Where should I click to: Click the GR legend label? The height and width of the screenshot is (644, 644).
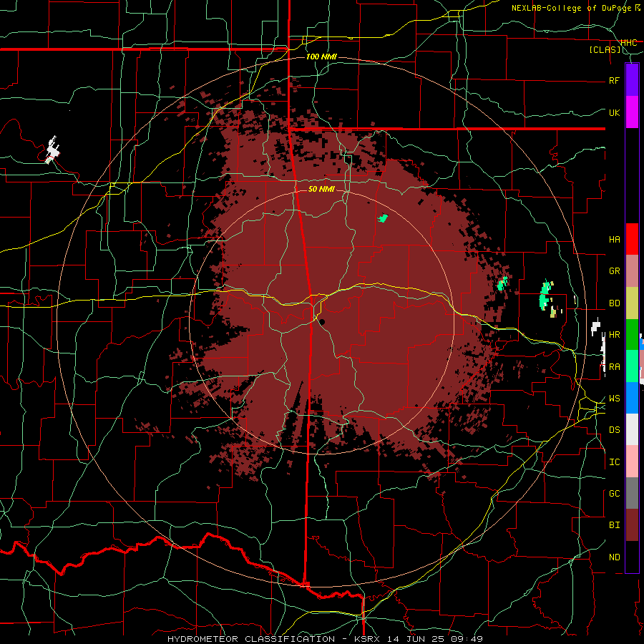click(x=614, y=271)
